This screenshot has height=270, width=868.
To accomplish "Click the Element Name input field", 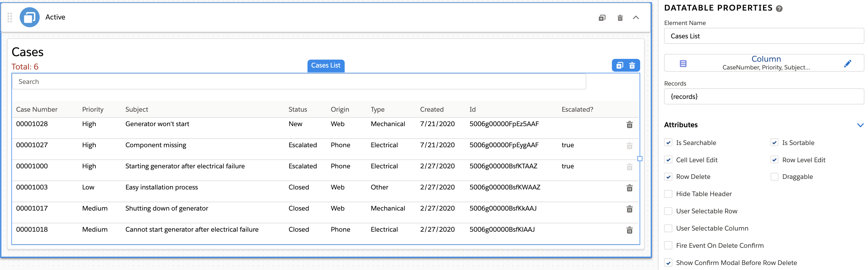I will (764, 36).
